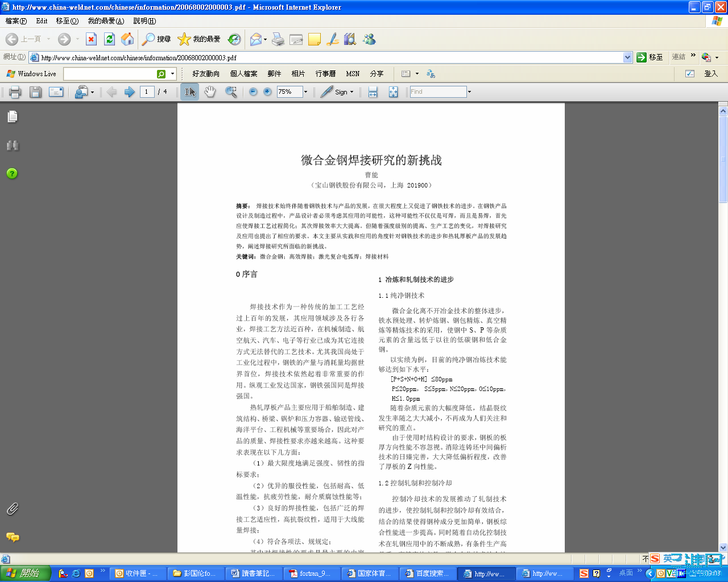Zoom out with the minus button
The width and height of the screenshot is (728, 582).
(253, 92)
